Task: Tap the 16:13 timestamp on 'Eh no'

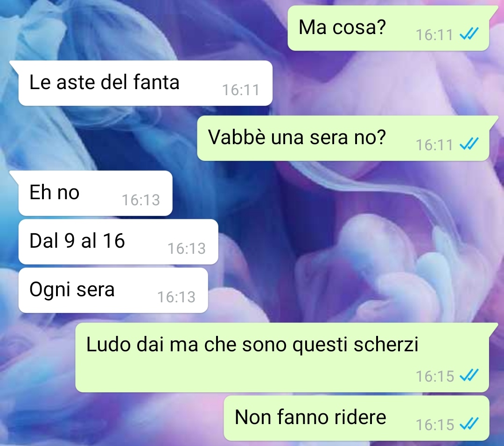Action: pyautogui.click(x=141, y=200)
